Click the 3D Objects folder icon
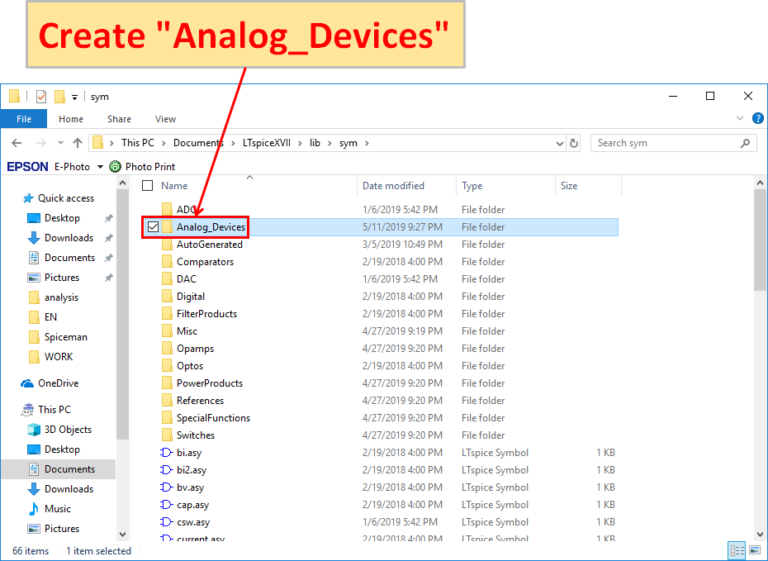Viewport: 768px width, 561px height. (35, 430)
